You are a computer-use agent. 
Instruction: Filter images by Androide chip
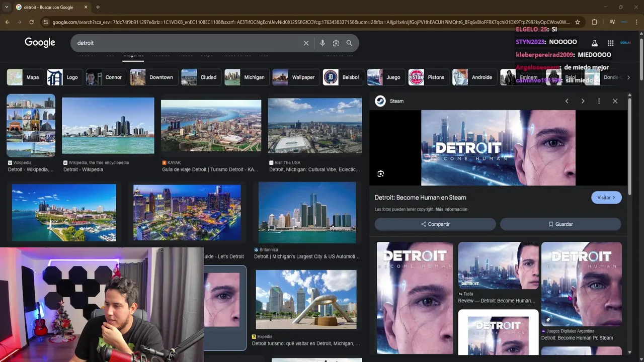pos(474,77)
